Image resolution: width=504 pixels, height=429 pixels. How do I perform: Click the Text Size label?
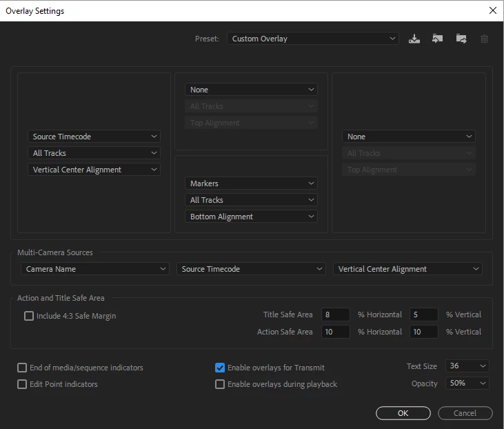pyautogui.click(x=422, y=366)
